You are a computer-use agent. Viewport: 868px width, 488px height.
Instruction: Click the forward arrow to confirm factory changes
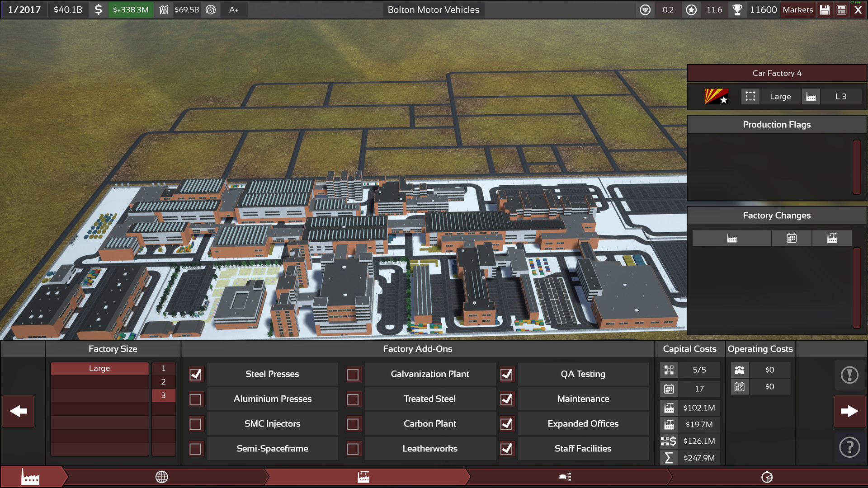(x=849, y=411)
